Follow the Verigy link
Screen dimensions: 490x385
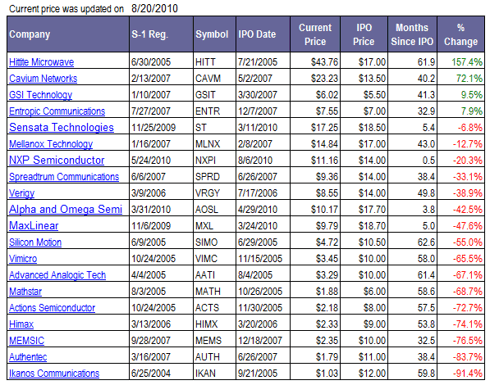22,193
